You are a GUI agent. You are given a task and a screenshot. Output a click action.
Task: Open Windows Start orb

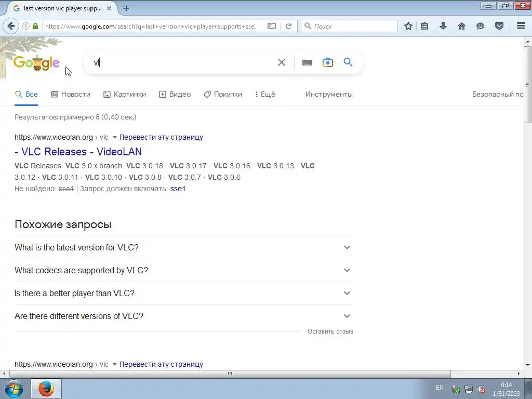[14, 389]
